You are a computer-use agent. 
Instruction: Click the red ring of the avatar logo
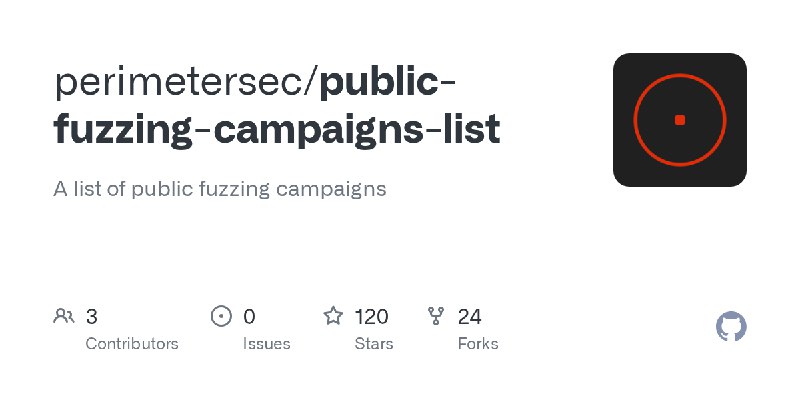click(636, 120)
